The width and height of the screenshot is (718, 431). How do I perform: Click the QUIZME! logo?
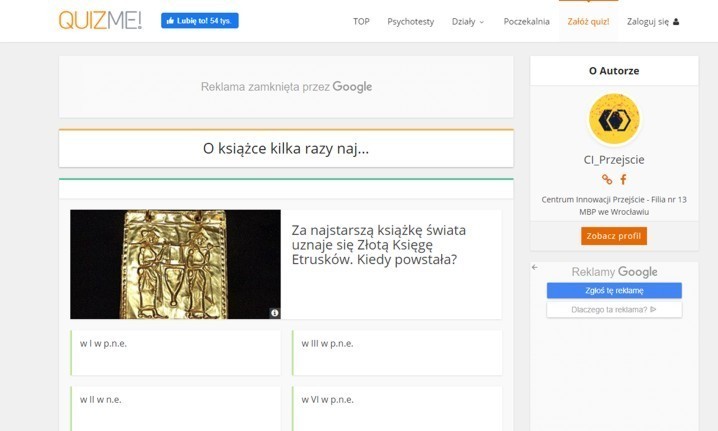pyautogui.click(x=100, y=21)
